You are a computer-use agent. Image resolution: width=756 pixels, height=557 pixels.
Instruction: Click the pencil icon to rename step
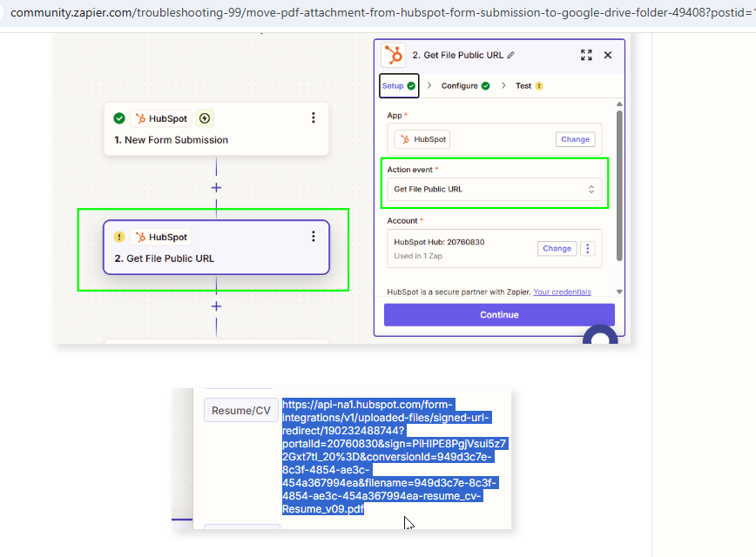click(x=511, y=55)
